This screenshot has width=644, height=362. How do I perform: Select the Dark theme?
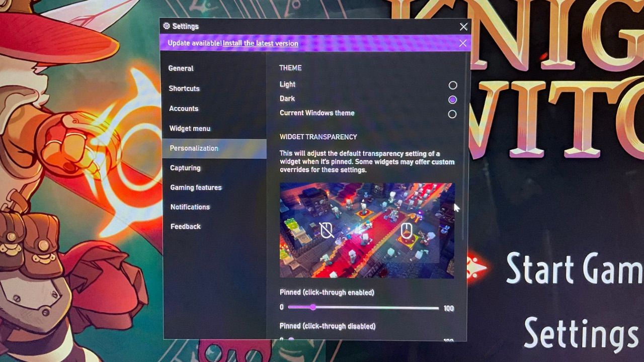452,100
